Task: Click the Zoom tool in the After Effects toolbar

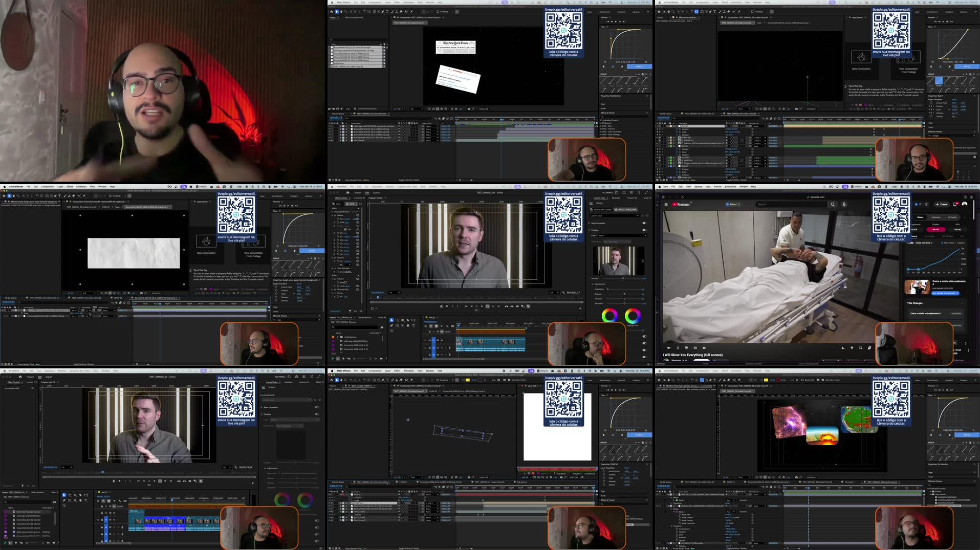Action: click(x=345, y=11)
